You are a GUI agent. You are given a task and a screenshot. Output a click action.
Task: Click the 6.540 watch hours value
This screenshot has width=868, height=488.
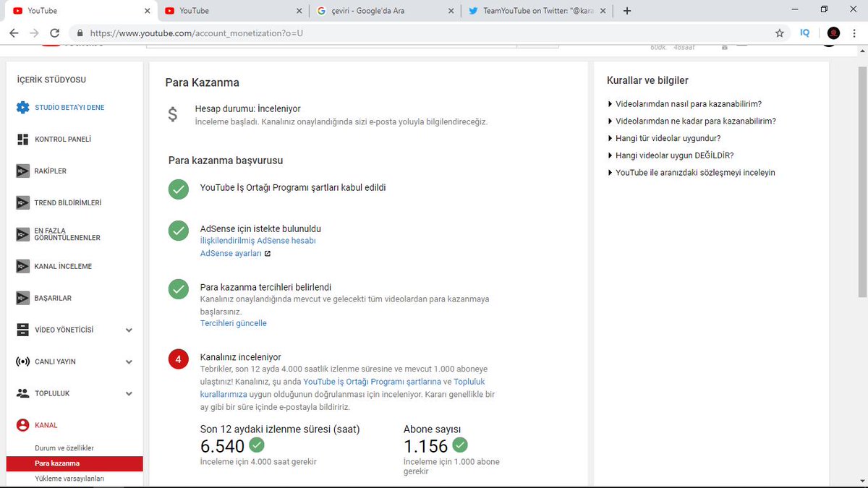(223, 446)
